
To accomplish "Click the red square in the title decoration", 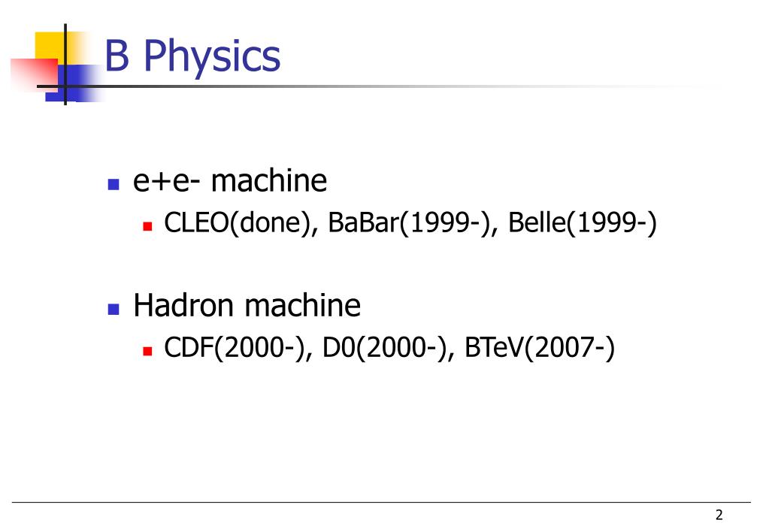I will 34,75.
